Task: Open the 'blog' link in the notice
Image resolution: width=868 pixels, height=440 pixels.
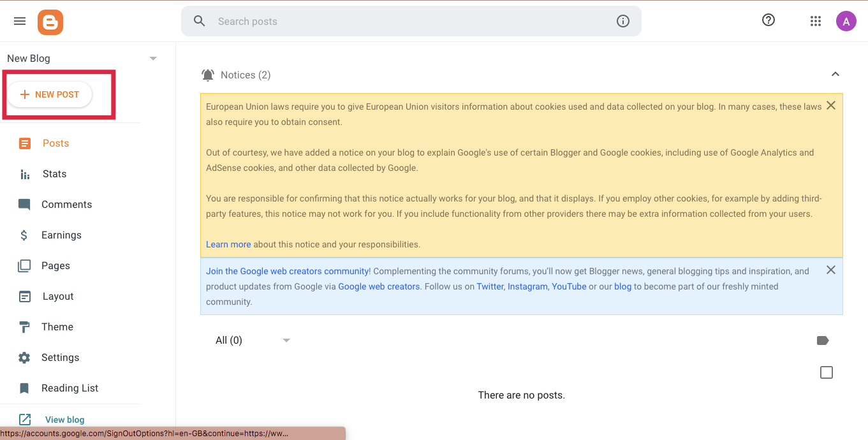Action: (x=622, y=286)
